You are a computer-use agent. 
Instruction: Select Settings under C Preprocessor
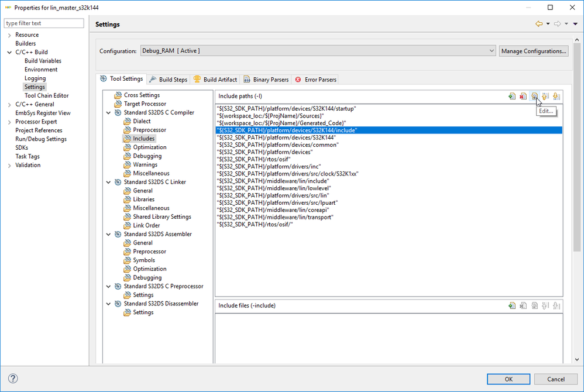pos(143,295)
